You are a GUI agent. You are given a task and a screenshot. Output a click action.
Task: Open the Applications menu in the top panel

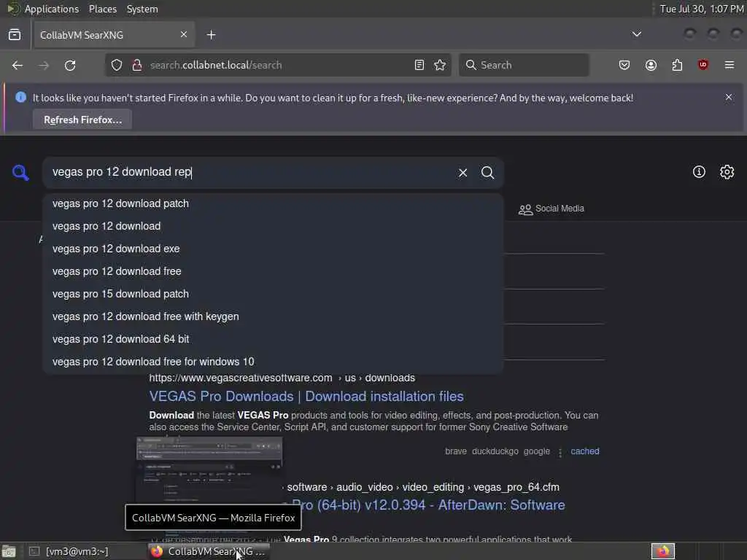click(x=52, y=9)
